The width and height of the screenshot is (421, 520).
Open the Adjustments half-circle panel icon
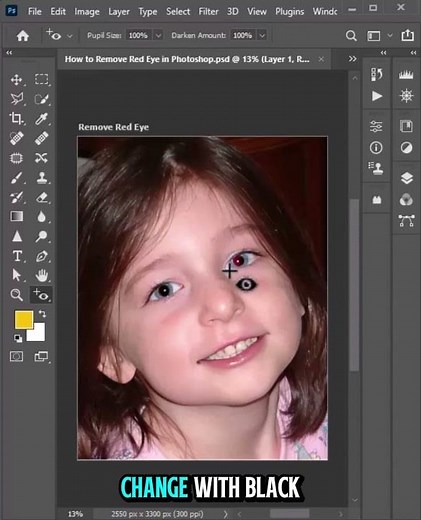406,147
